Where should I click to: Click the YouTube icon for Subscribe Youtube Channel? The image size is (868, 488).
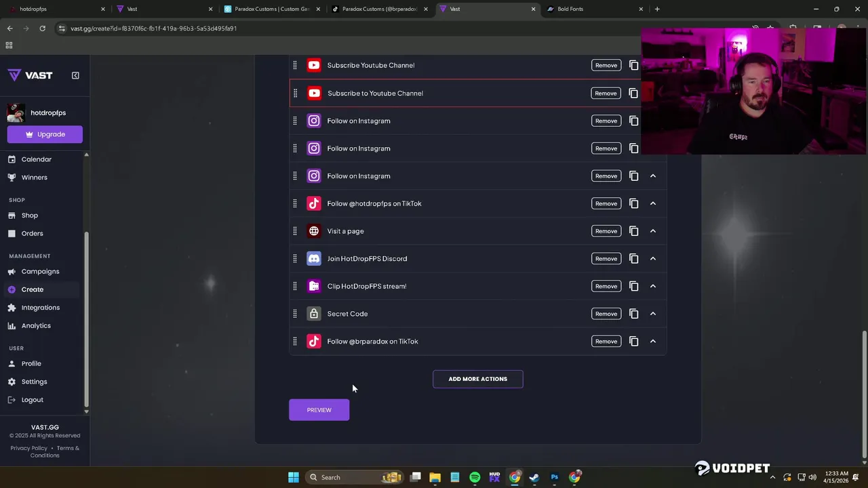(x=313, y=65)
